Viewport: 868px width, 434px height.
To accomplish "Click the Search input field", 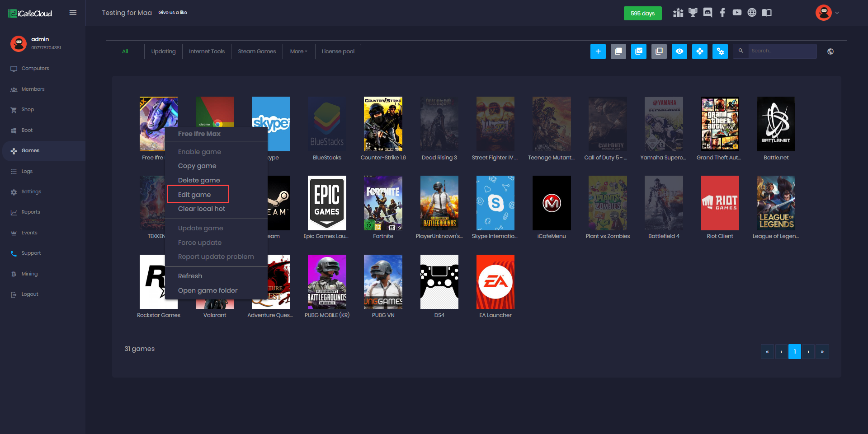I will (x=782, y=51).
